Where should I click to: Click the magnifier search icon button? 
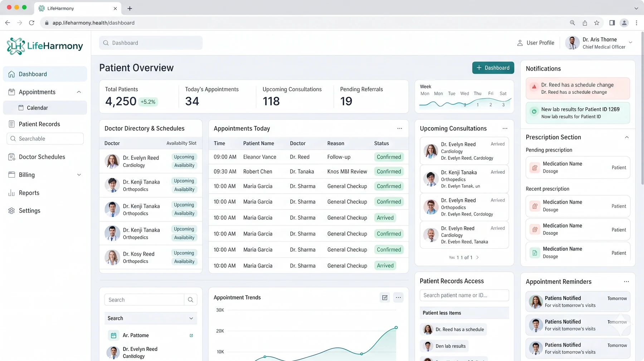(191, 300)
